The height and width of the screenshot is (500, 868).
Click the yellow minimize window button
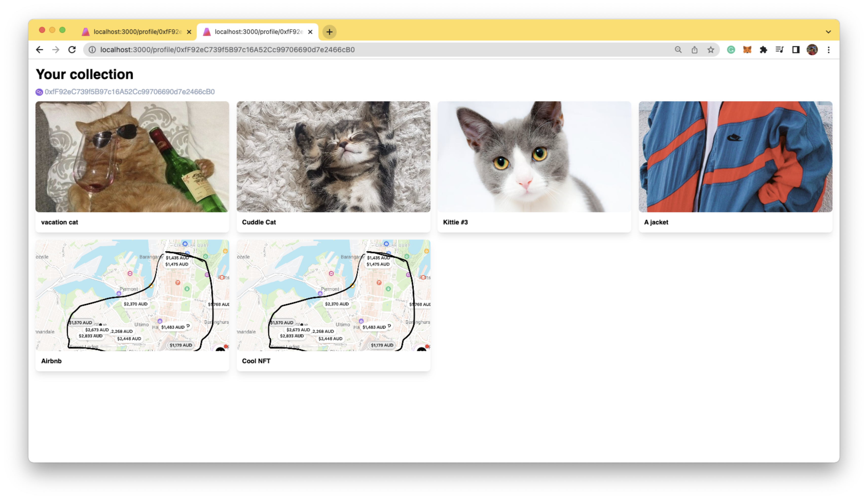(52, 30)
